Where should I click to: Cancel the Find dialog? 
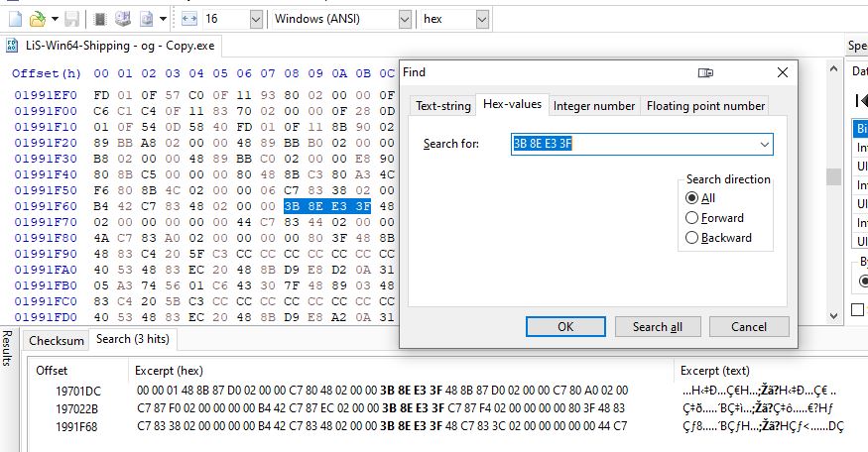748,326
